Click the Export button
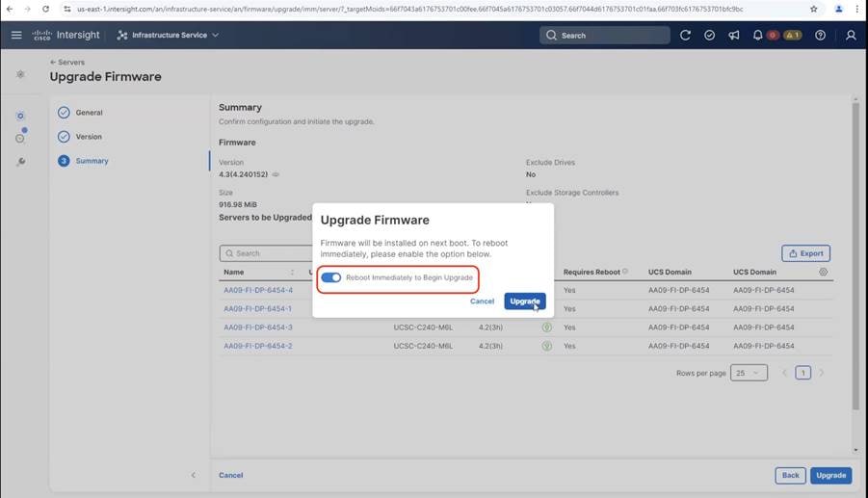Screen dimensions: 868x498 click(805, 253)
